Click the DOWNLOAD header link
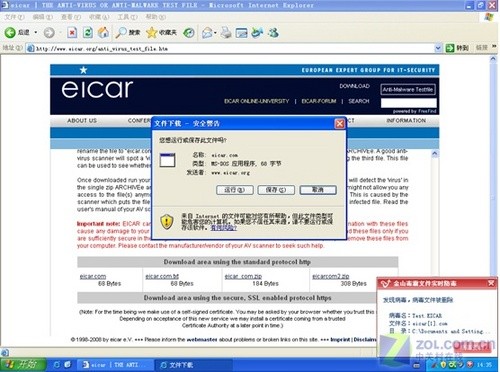This screenshot has height=372, width=500. pyautogui.click(x=354, y=86)
